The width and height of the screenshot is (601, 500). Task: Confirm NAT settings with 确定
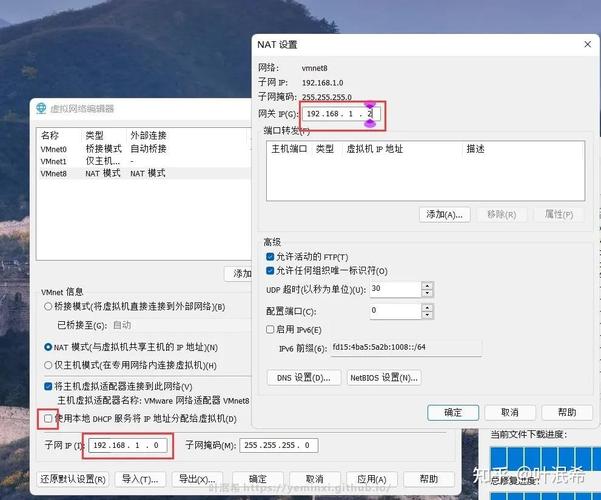pyautogui.click(x=453, y=413)
